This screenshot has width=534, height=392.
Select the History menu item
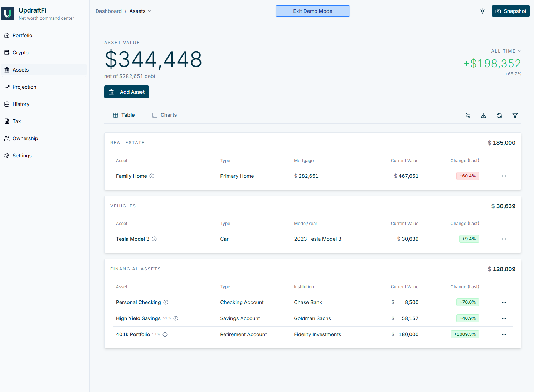pyautogui.click(x=21, y=104)
